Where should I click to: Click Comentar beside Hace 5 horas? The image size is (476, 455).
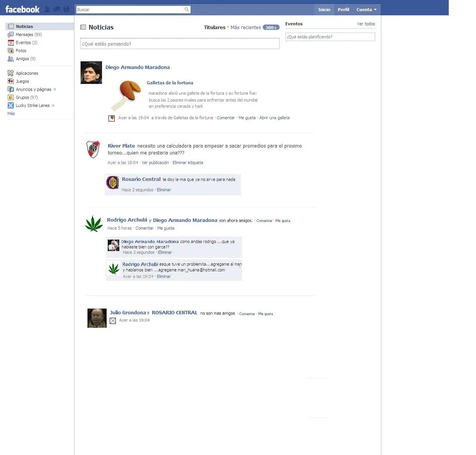point(145,228)
